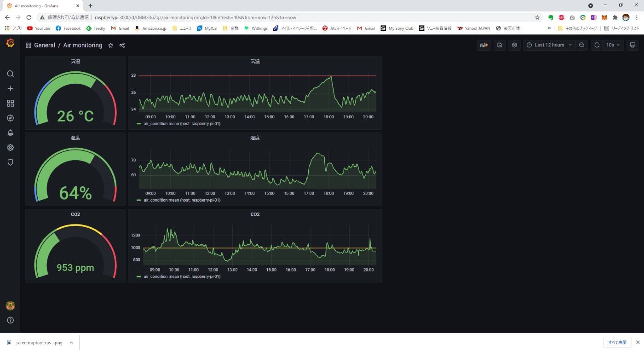Click the Air monitoring breadcrumb title
Image resolution: width=644 pixels, height=352 pixels.
[x=83, y=45]
